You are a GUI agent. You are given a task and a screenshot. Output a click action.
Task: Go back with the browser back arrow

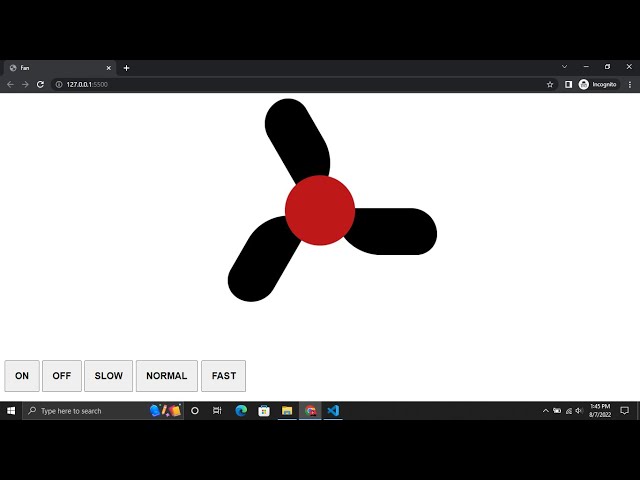click(10, 84)
